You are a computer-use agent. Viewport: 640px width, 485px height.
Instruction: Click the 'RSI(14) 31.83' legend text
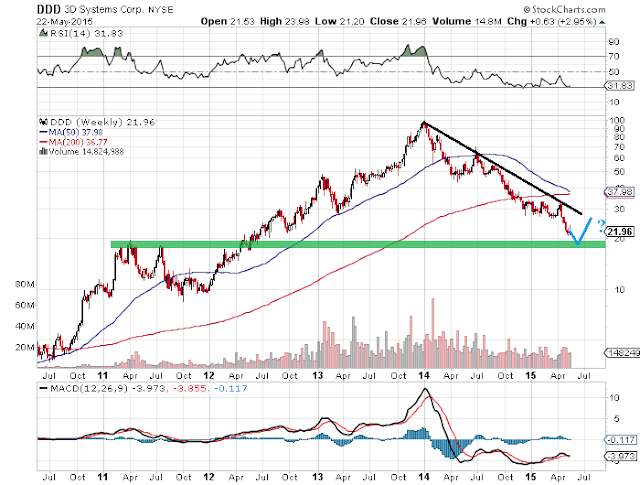(86, 33)
